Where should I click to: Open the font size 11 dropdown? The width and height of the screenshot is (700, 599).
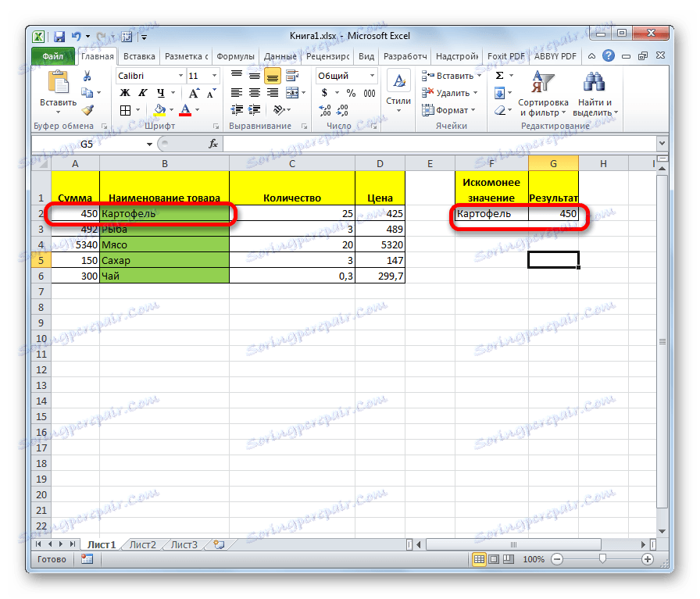[x=214, y=76]
